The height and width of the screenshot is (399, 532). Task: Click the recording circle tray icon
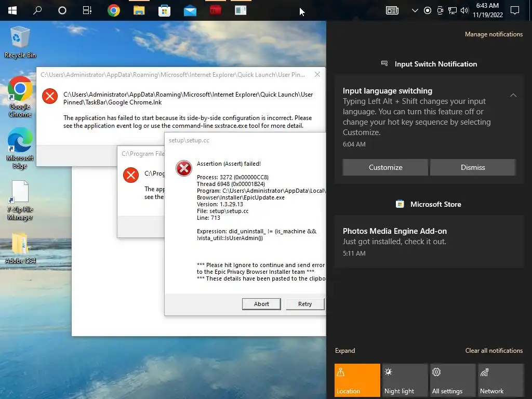pos(428,10)
